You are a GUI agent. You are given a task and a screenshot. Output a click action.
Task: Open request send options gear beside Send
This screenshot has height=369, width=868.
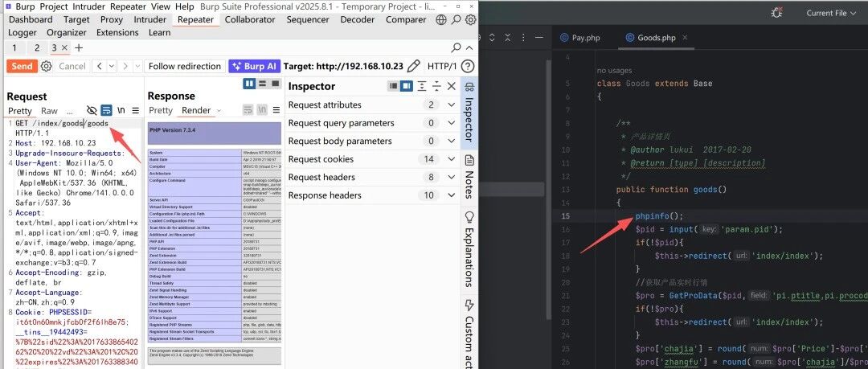click(47, 67)
